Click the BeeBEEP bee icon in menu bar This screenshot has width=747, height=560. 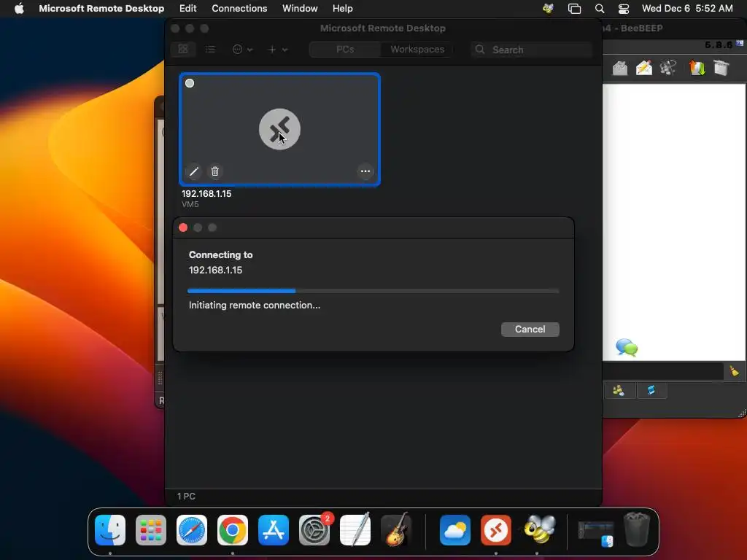pyautogui.click(x=548, y=9)
